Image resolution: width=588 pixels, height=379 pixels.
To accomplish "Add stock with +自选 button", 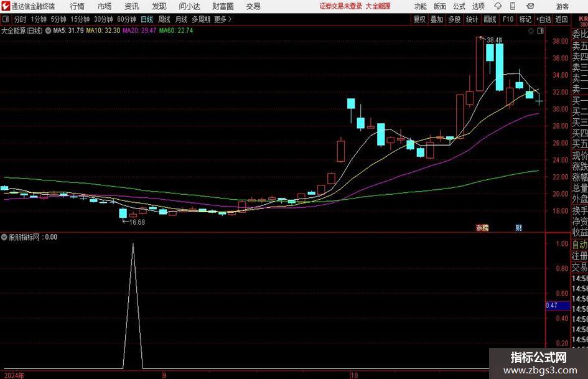I will click(x=544, y=19).
